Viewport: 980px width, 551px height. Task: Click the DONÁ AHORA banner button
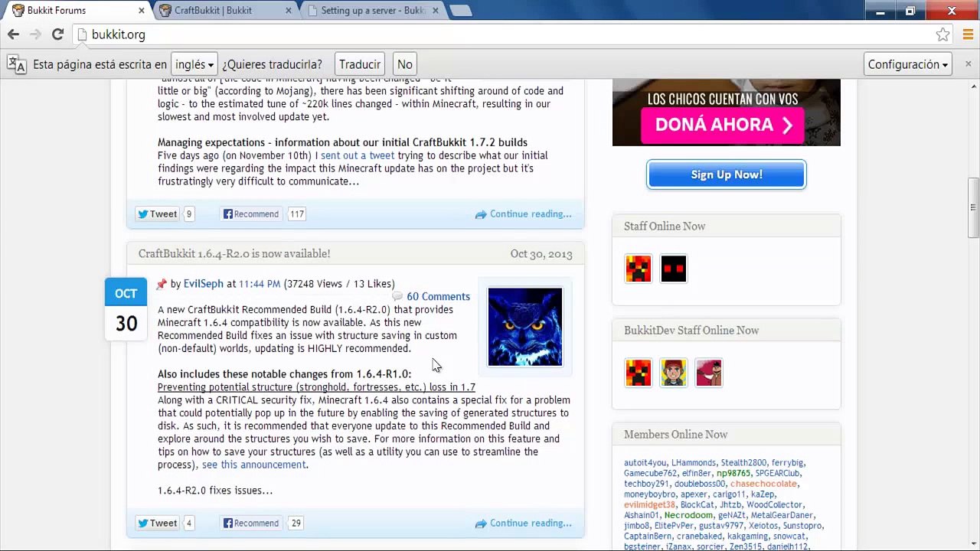(724, 126)
